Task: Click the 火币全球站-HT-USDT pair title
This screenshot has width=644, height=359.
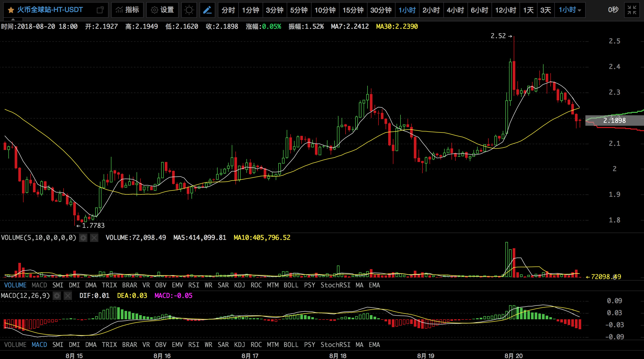Action: pos(50,10)
